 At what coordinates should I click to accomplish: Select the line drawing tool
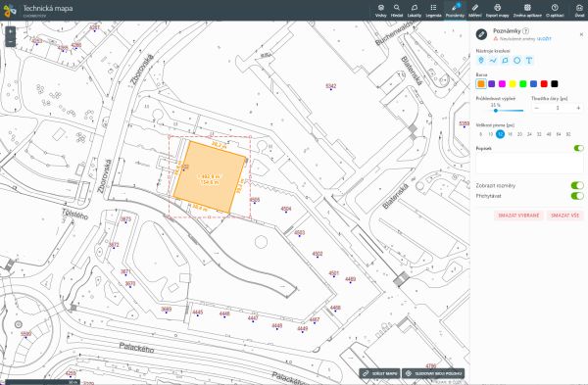[x=493, y=61]
